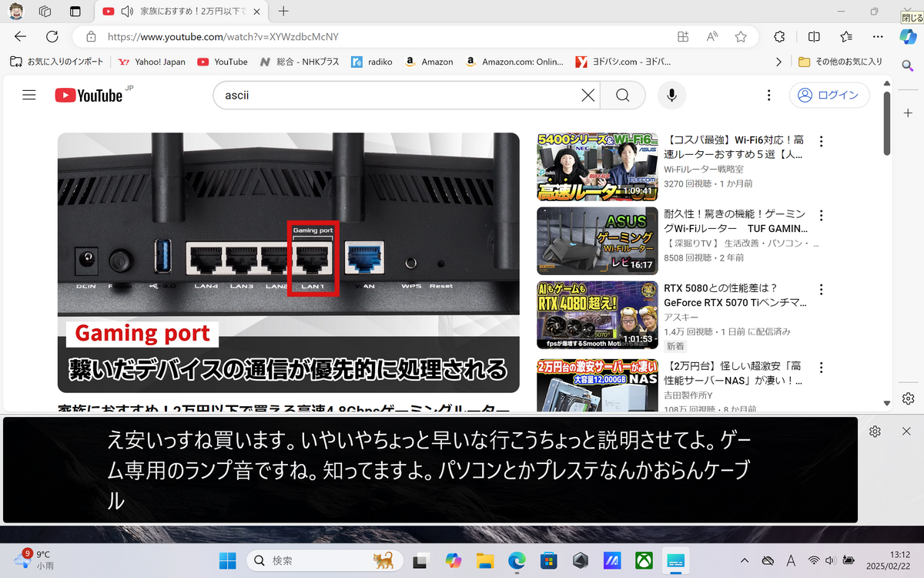Open more options for Wi-Fi6対応 video
Viewport: 924px width, 578px height.
tap(822, 142)
